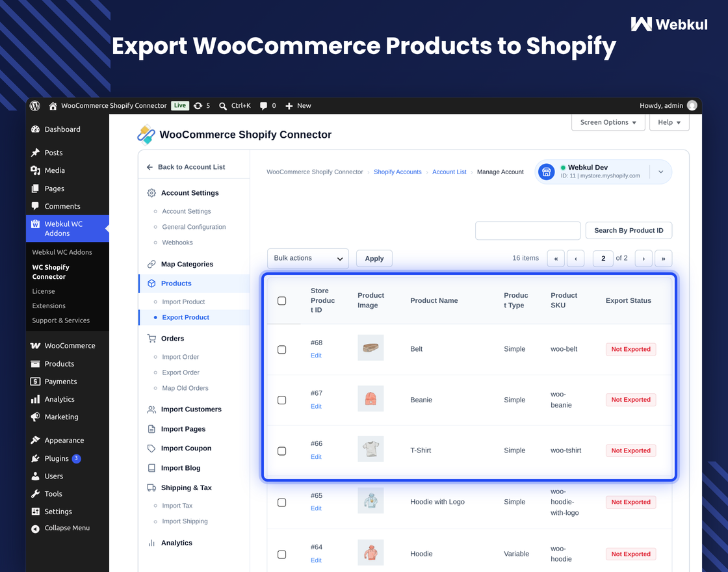Image resolution: width=728 pixels, height=572 pixels.
Task: Click the Dashboard gauge icon
Action: click(35, 129)
